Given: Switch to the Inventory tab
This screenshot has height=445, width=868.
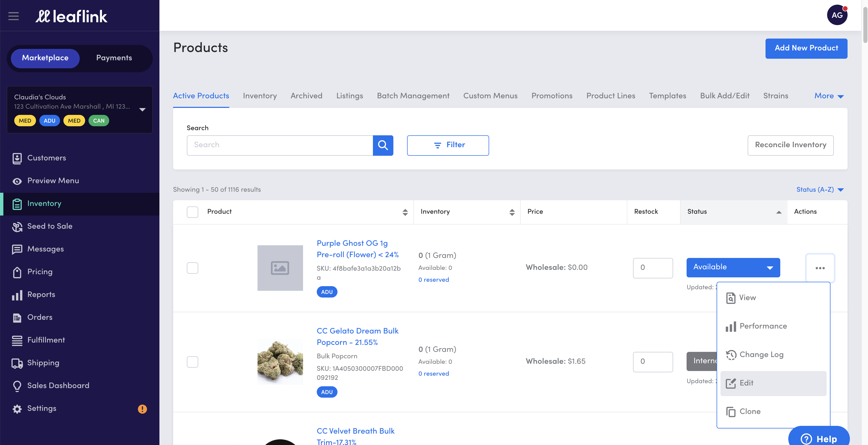Looking at the screenshot, I should click(x=260, y=96).
